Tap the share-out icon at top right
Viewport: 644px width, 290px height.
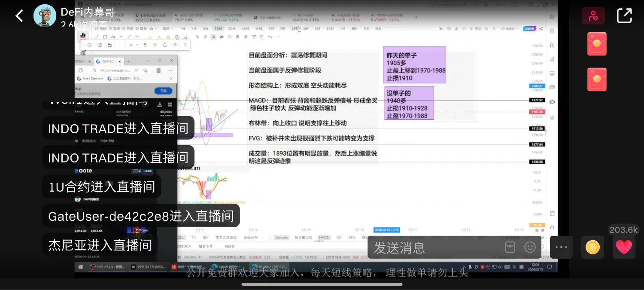624,16
